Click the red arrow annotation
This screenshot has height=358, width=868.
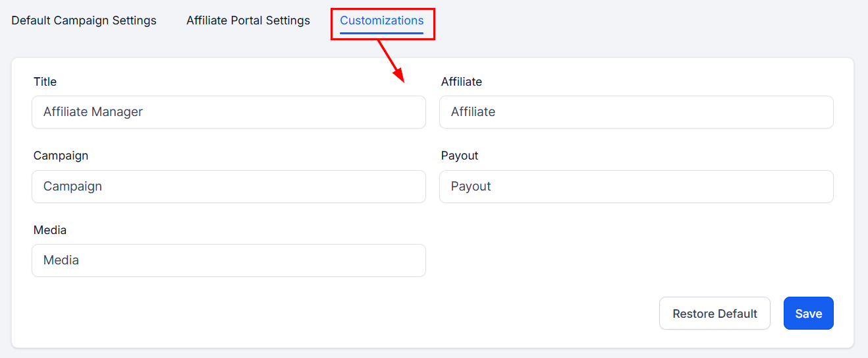[x=390, y=61]
